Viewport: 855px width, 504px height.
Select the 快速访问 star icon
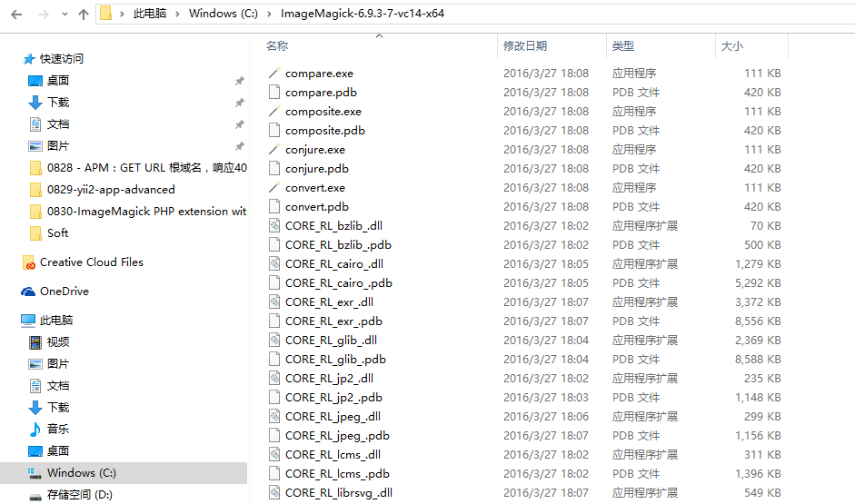coord(29,59)
